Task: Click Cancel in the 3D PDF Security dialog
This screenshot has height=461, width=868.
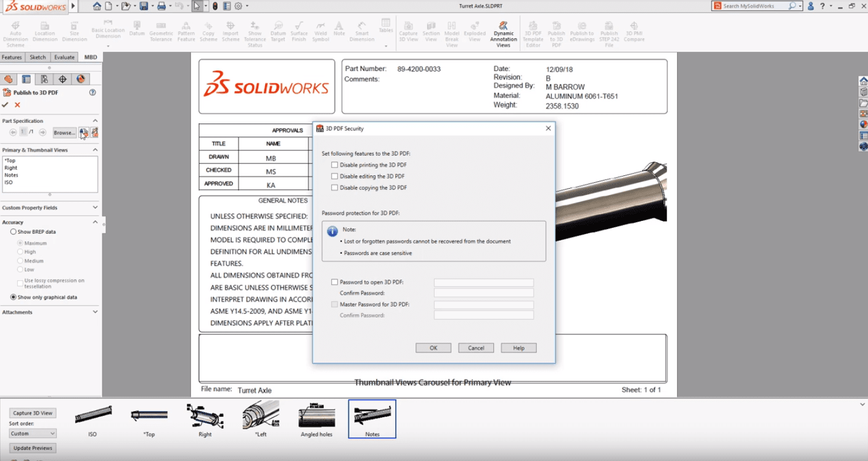Action: click(x=476, y=348)
